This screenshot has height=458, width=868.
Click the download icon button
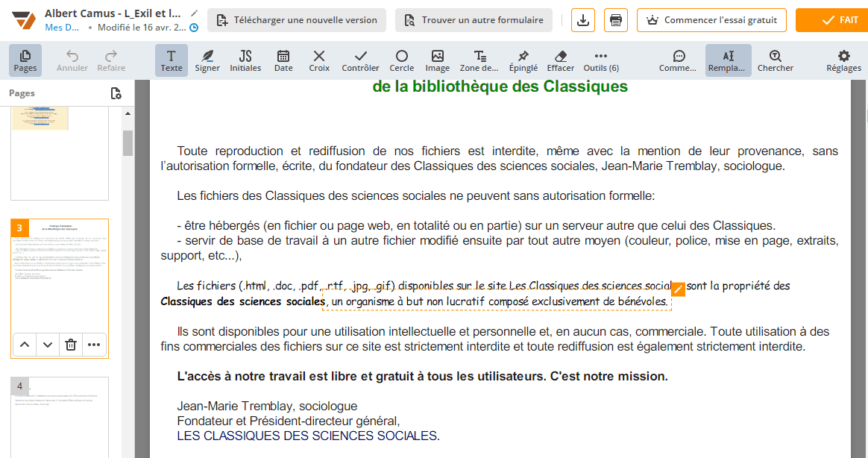583,20
